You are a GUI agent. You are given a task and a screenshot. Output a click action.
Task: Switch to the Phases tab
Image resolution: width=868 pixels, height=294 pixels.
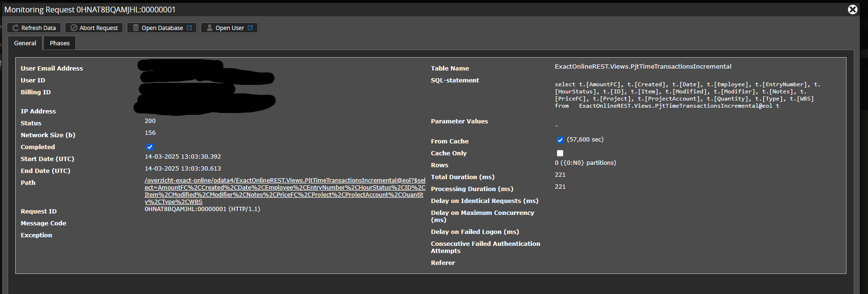[x=60, y=43]
